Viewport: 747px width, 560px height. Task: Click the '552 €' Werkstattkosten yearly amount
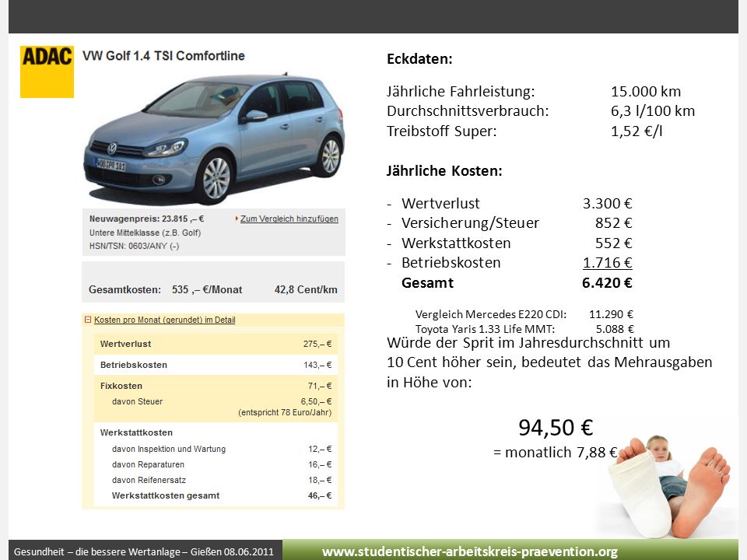point(614,243)
